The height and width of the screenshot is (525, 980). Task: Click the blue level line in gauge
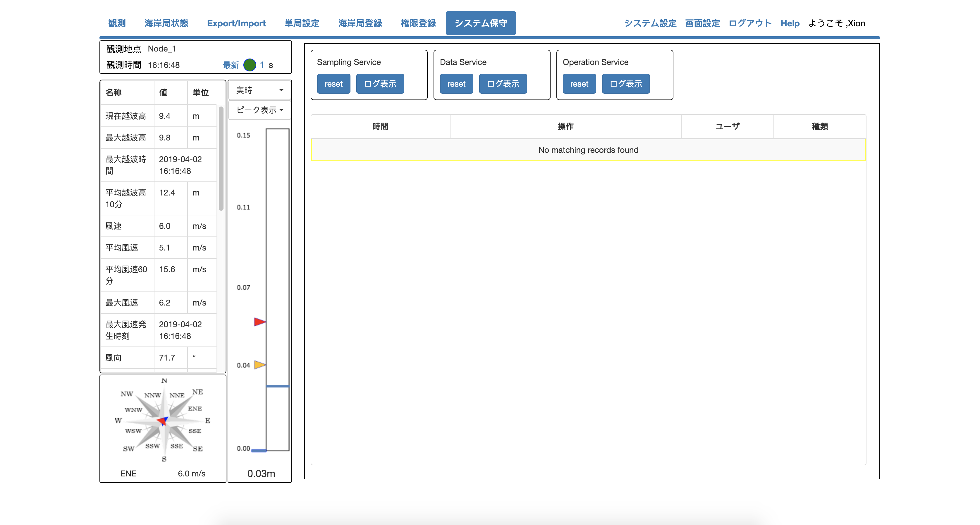(x=277, y=386)
